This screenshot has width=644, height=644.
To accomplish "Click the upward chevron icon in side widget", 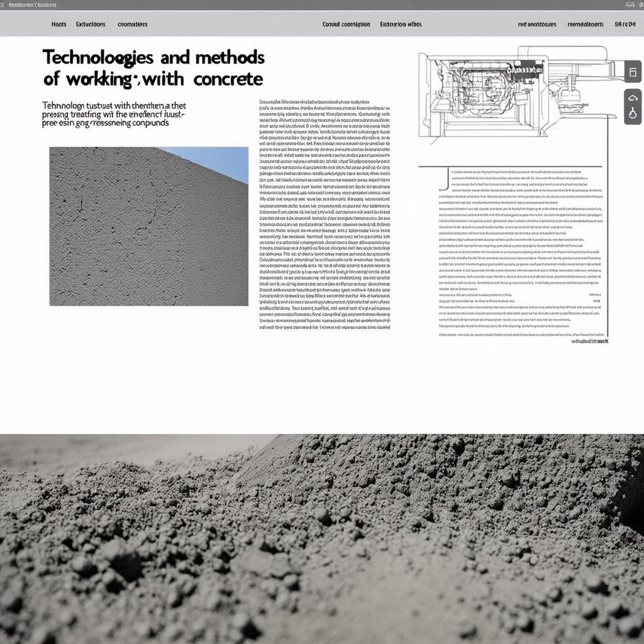I will click(x=633, y=97).
